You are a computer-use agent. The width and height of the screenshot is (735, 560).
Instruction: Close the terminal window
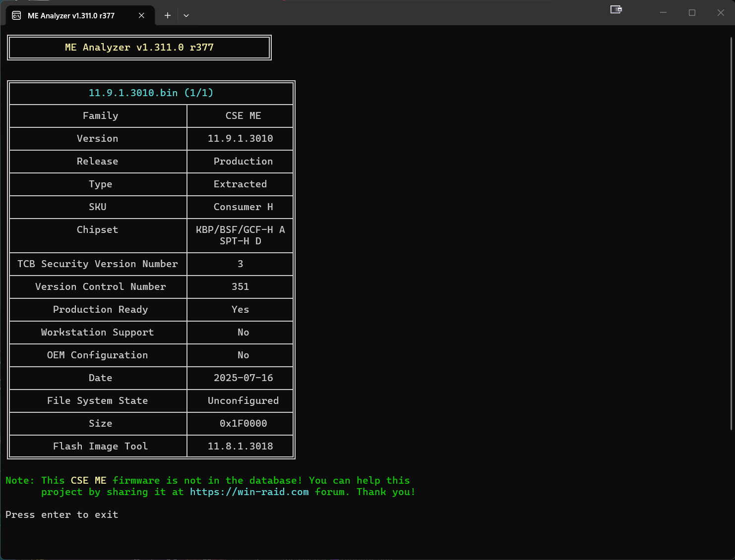(721, 12)
